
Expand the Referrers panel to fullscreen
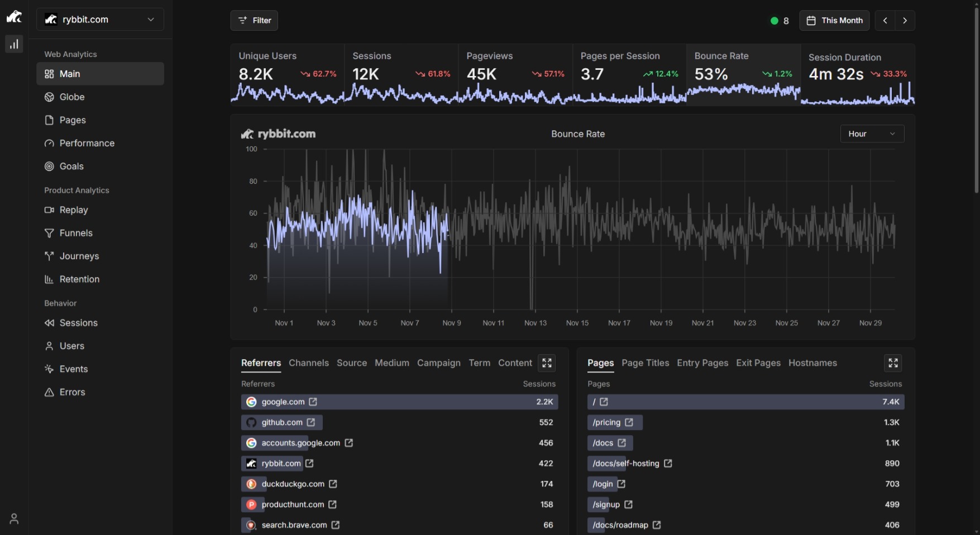click(547, 363)
